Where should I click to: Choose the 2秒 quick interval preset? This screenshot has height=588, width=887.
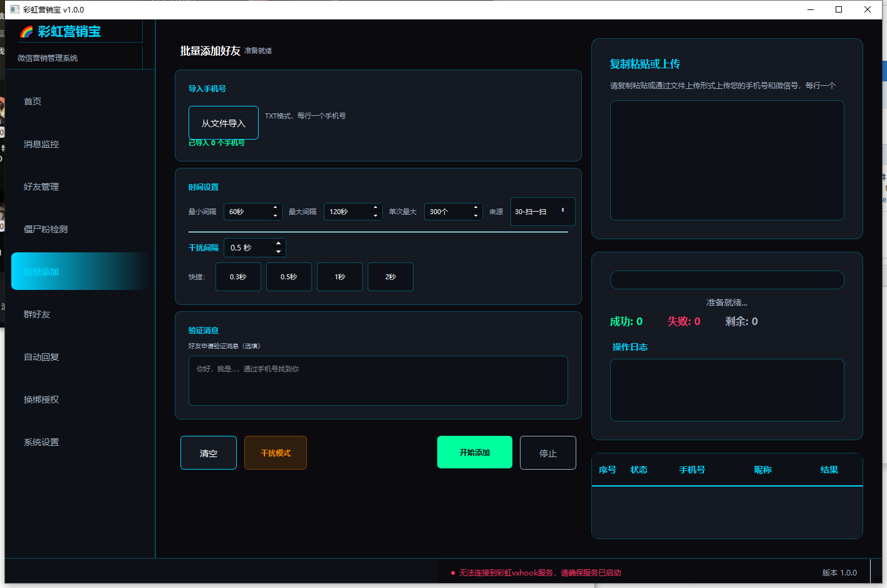(390, 277)
